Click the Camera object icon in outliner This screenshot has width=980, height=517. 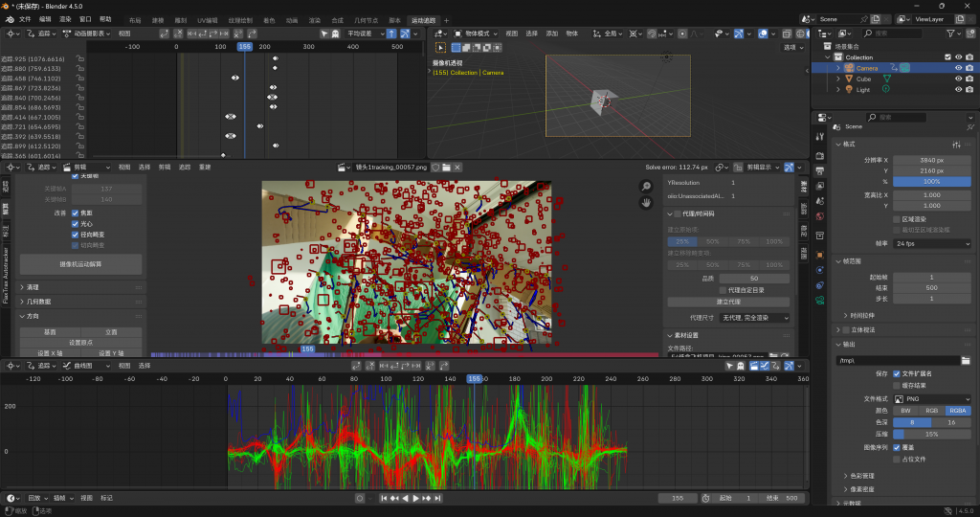(848, 68)
